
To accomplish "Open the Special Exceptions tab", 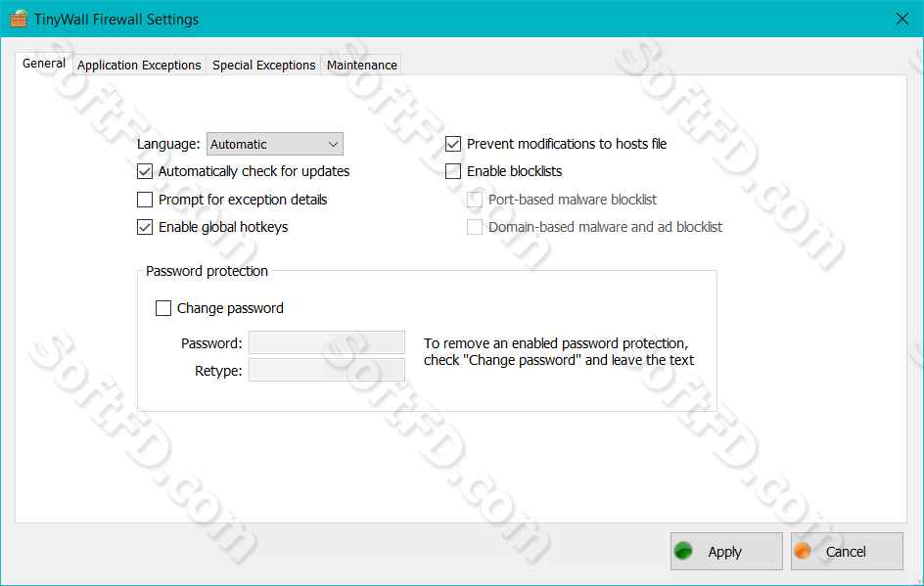I will (264, 65).
